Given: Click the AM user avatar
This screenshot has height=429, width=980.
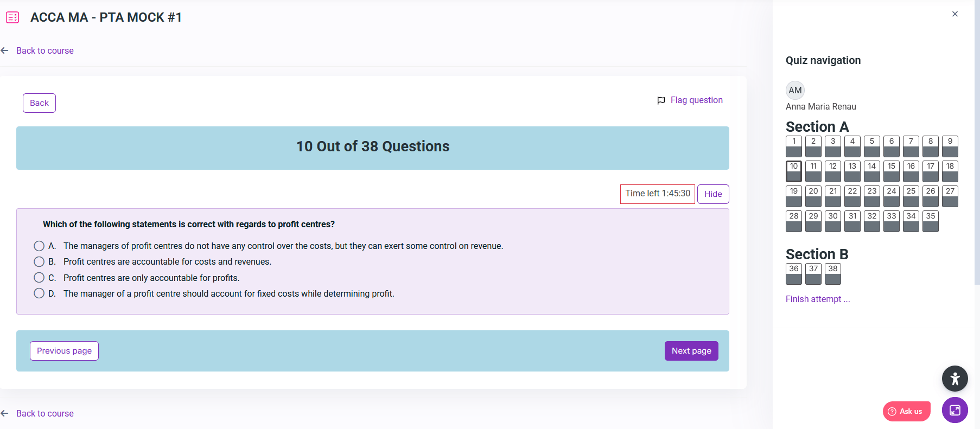Looking at the screenshot, I should point(795,90).
